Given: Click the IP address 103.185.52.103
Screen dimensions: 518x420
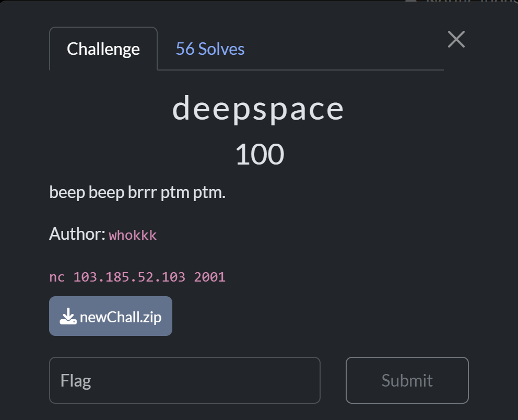Looking at the screenshot, I should 129,276.
